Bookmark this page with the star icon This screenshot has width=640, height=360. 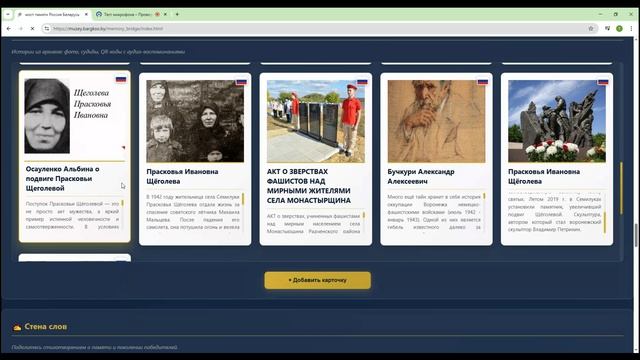591,29
